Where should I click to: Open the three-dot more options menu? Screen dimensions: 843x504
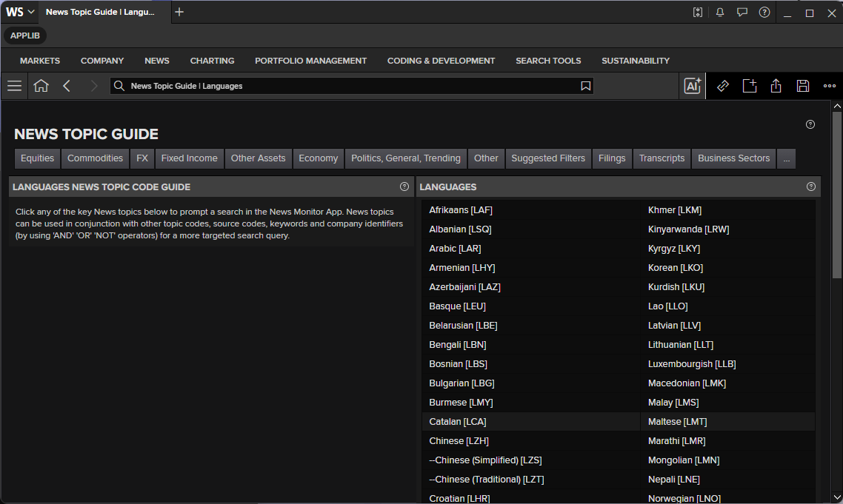830,86
